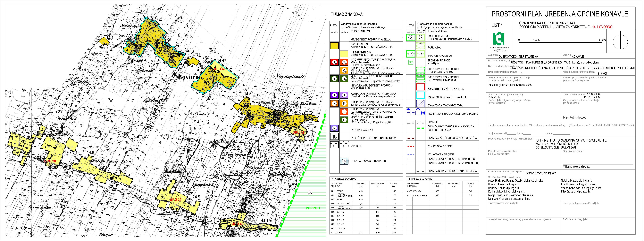Click the dark yellow izgrađeni dio swatch

334,46
